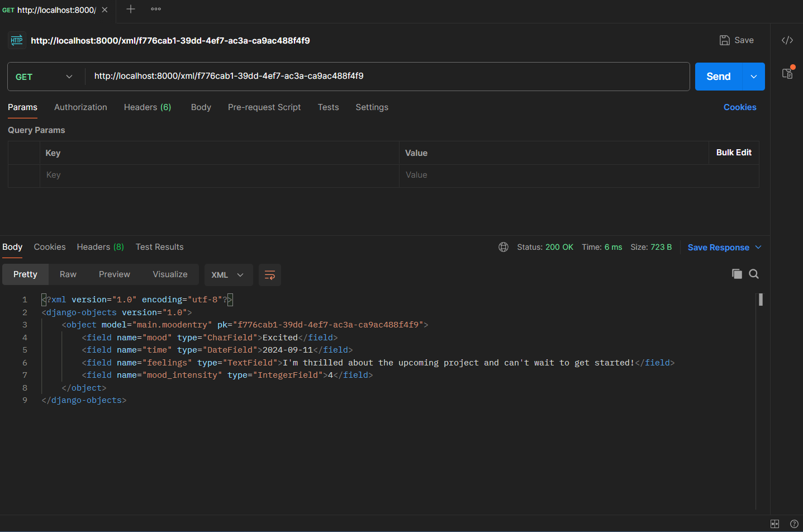Click the mood_intensity field line
803x532 pixels.
pyautogui.click(x=227, y=375)
